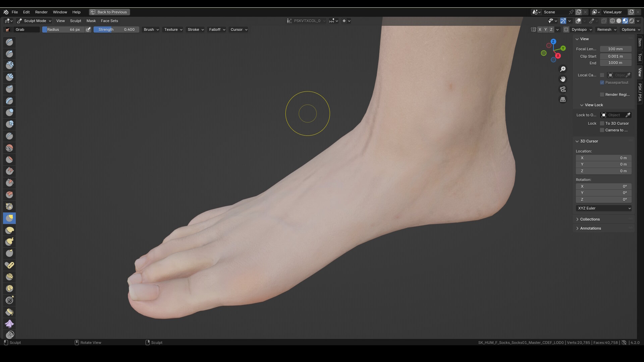
Task: Toggle the camera view icon
Action: coord(563,89)
